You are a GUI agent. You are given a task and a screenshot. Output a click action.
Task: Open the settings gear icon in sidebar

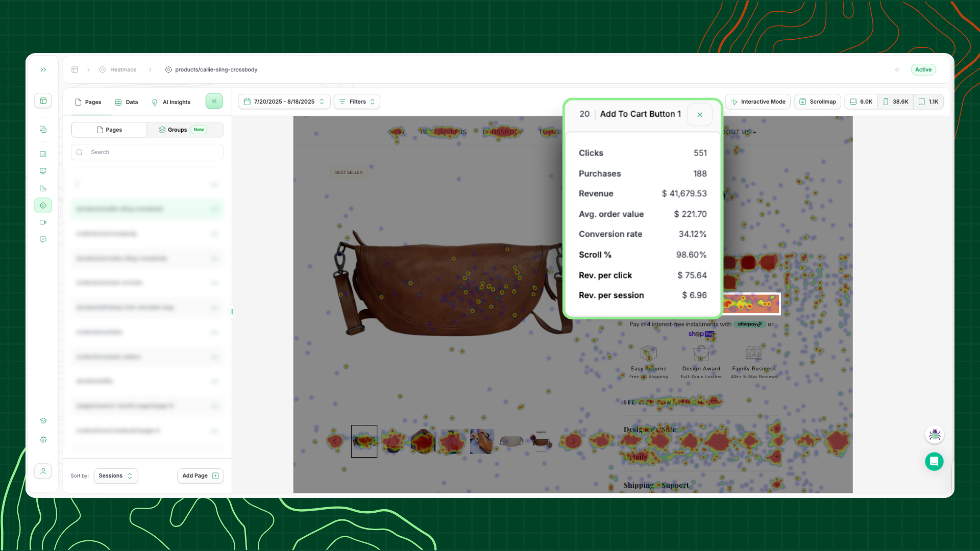[x=43, y=440]
